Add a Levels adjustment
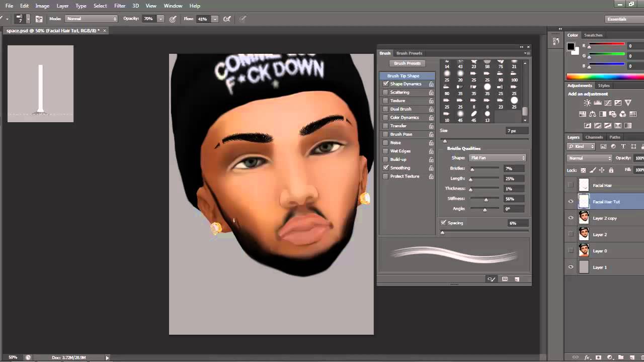Screen dimensions: 644x362 598,103
